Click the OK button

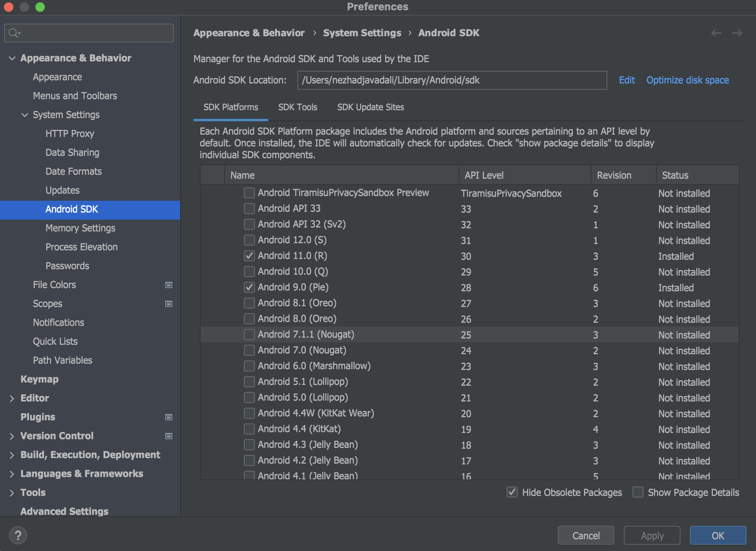point(718,536)
